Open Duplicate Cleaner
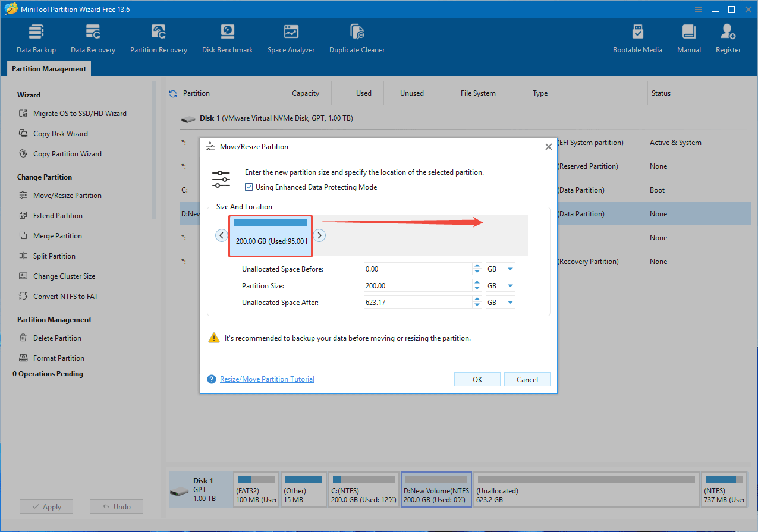 click(x=357, y=39)
